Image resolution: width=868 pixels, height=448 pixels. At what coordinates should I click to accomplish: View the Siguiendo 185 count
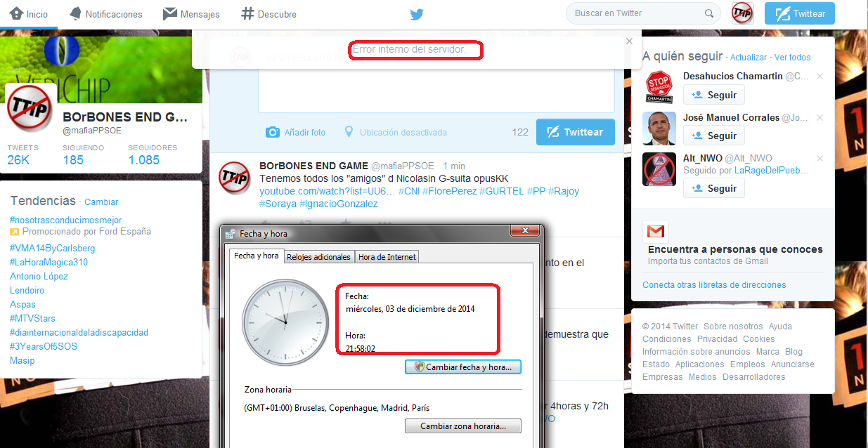coord(83,154)
